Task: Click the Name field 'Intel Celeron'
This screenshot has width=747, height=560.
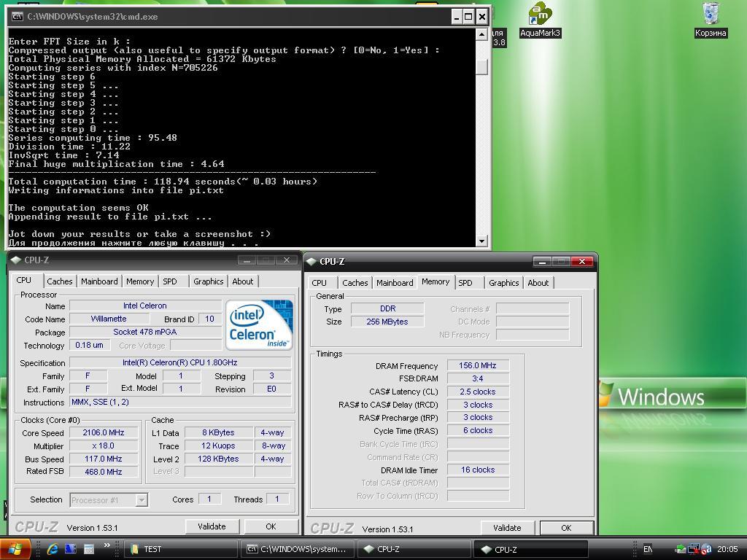Action: (x=145, y=306)
